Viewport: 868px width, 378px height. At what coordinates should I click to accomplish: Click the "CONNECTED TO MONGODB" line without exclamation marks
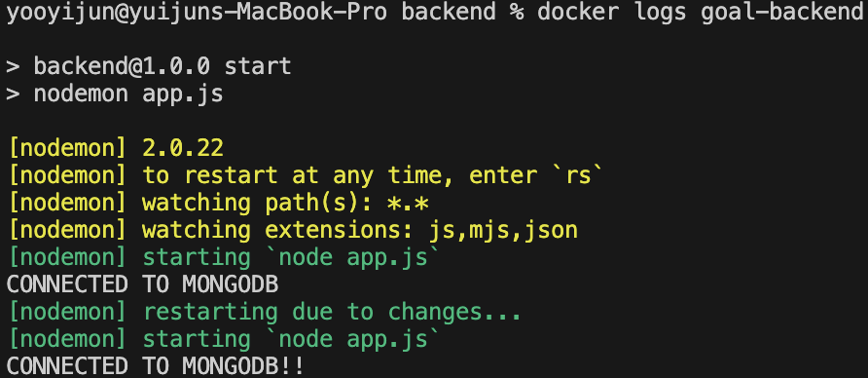click(142, 284)
